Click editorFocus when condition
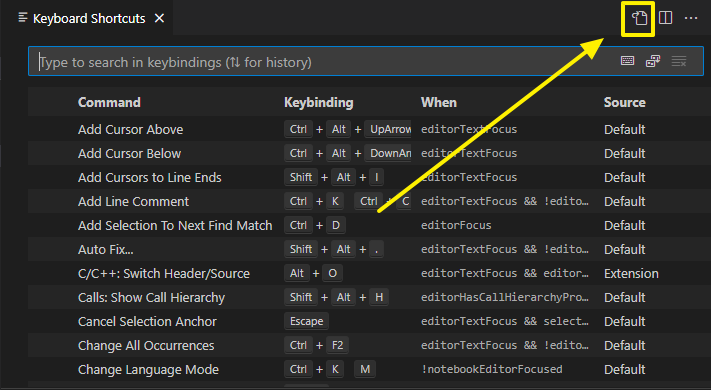The height and width of the screenshot is (390, 711). [x=456, y=225]
